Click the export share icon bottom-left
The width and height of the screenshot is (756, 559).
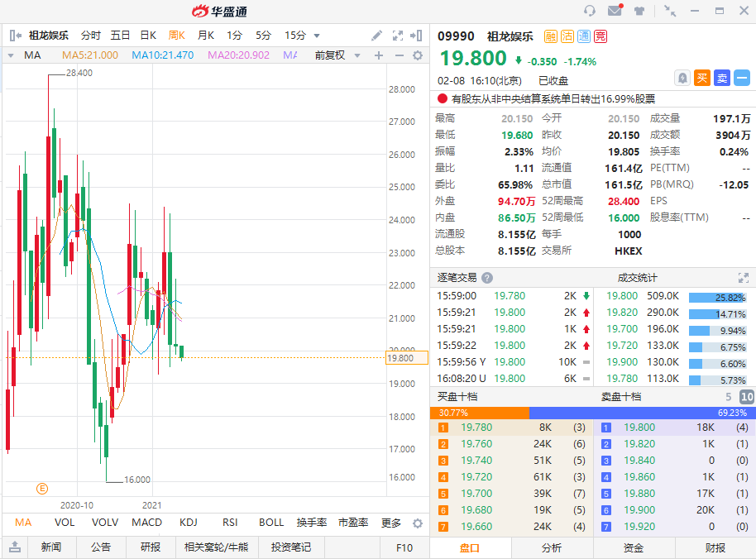click(x=15, y=547)
